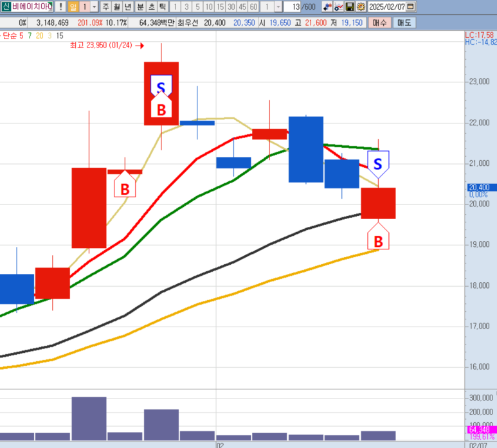This screenshot has width=497, height=448.
Task: Click the 매수 buy button
Action: pyautogui.click(x=379, y=22)
